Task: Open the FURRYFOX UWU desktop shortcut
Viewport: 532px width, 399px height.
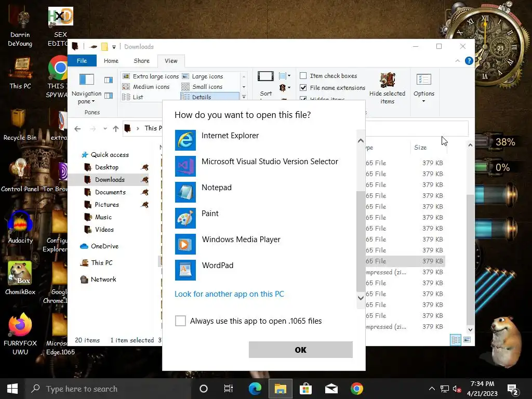Action: (20, 334)
